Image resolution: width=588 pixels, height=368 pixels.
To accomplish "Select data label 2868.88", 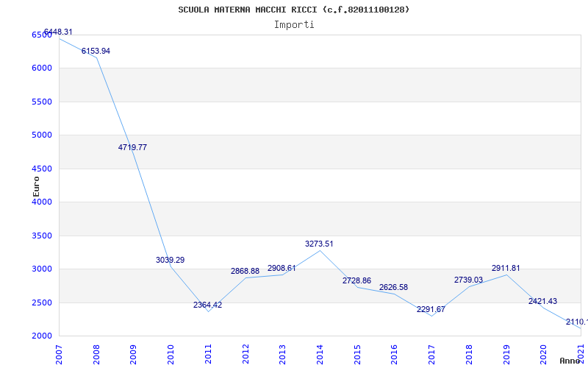I will 245,271.
